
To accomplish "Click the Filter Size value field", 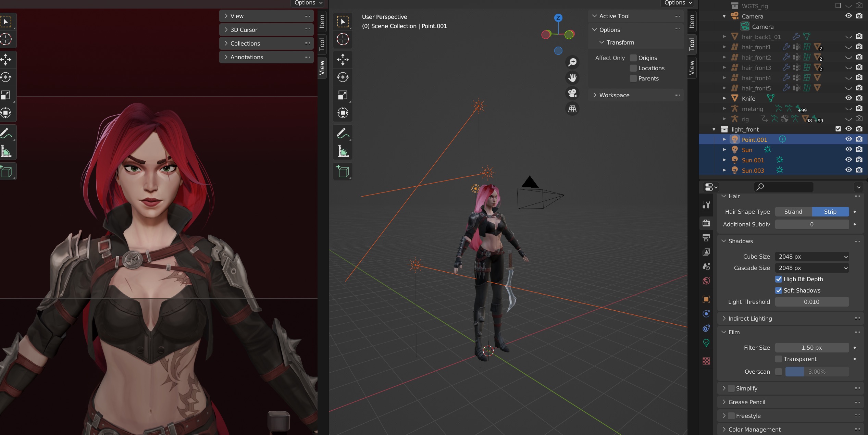I will coord(811,348).
